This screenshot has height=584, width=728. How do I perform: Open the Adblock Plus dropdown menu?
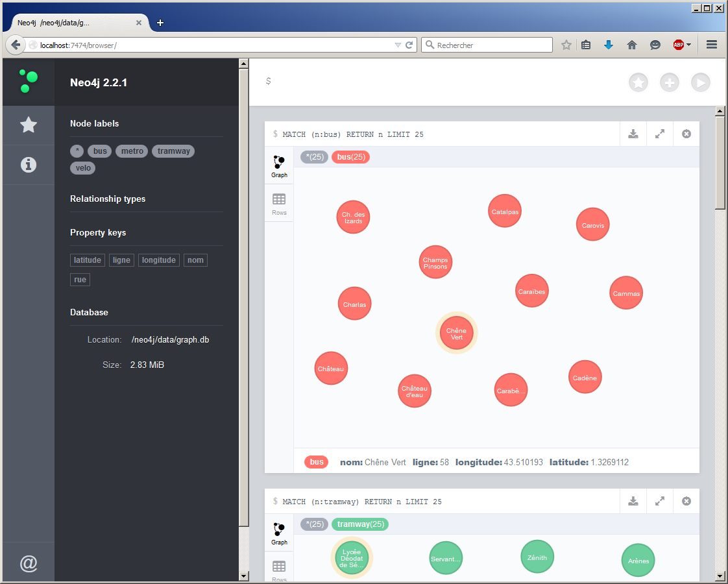[x=688, y=45]
